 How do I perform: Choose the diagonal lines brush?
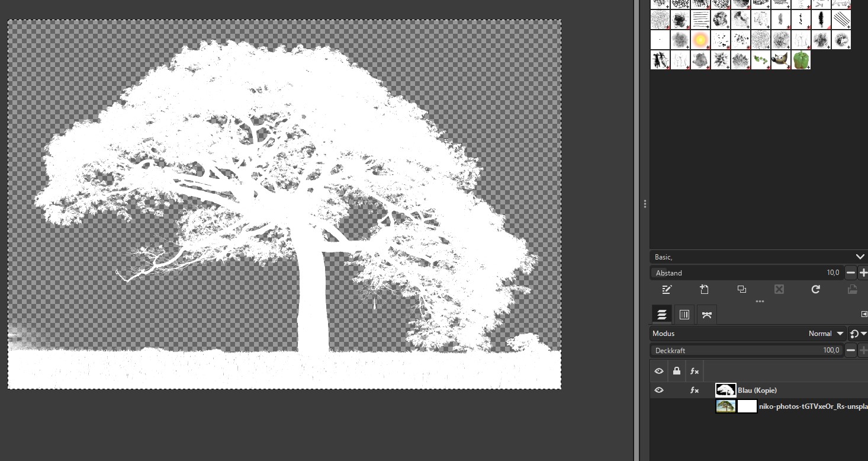tap(841, 20)
